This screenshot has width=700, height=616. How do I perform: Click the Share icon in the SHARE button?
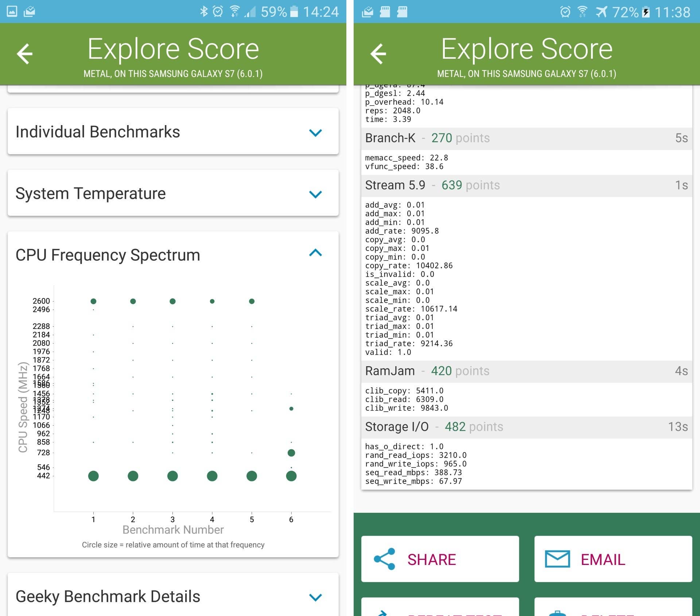(x=384, y=559)
